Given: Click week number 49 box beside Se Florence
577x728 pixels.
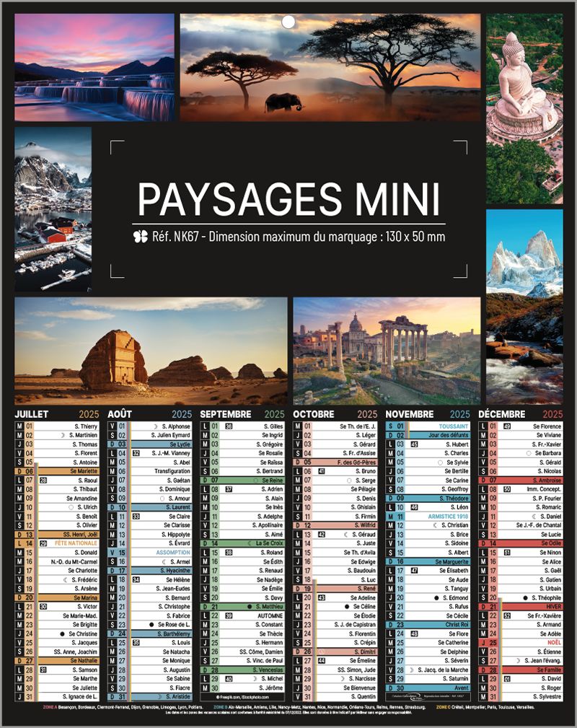Looking at the screenshot, I should click(x=507, y=426).
